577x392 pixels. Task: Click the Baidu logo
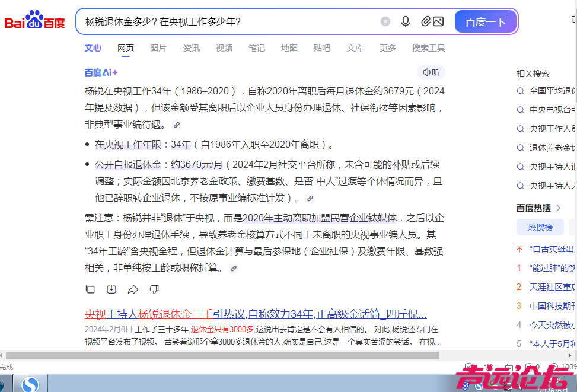coord(34,20)
